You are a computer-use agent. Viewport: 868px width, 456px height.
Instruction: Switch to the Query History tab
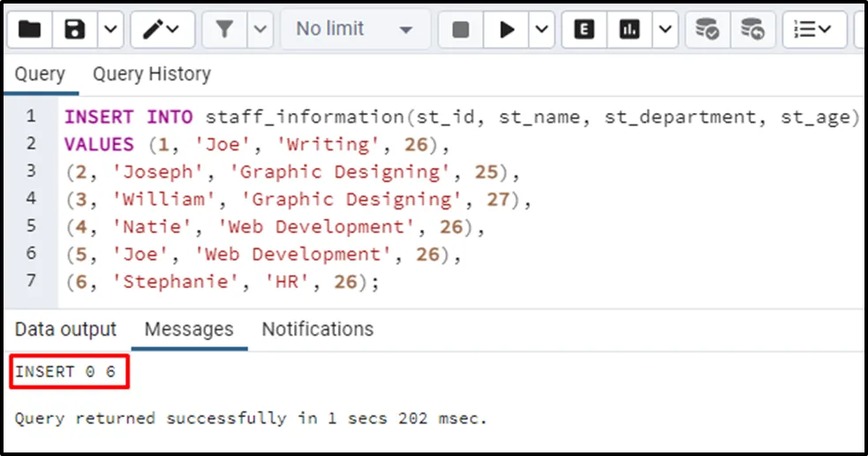click(x=152, y=74)
